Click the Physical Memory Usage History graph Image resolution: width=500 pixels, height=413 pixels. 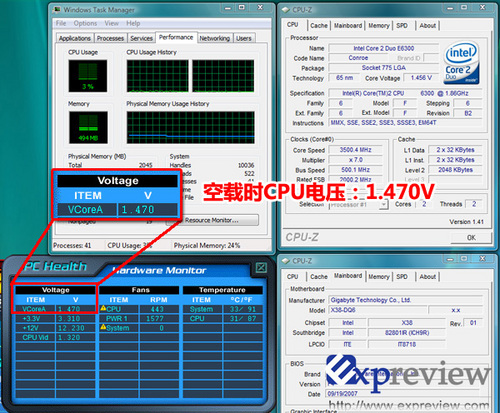pos(190,128)
